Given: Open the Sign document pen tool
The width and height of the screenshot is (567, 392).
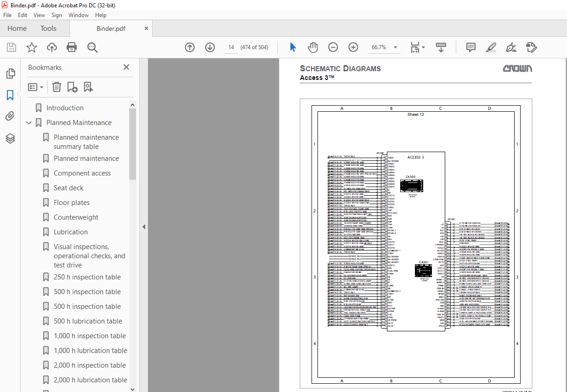Looking at the screenshot, I should 511,47.
